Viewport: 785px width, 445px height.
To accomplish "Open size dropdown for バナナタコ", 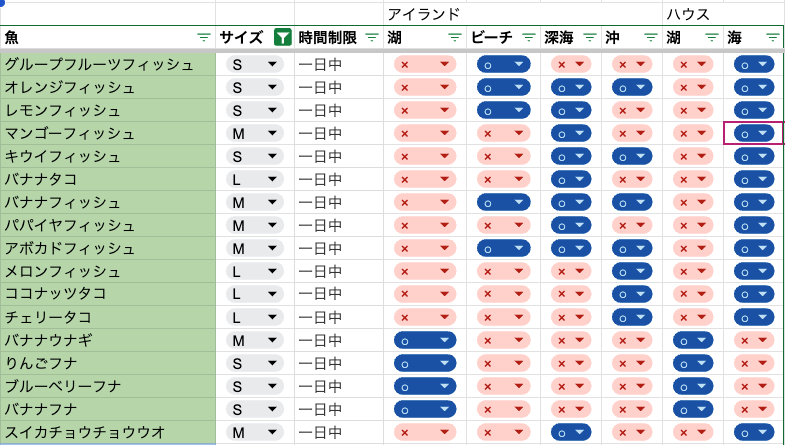I will 254,180.
